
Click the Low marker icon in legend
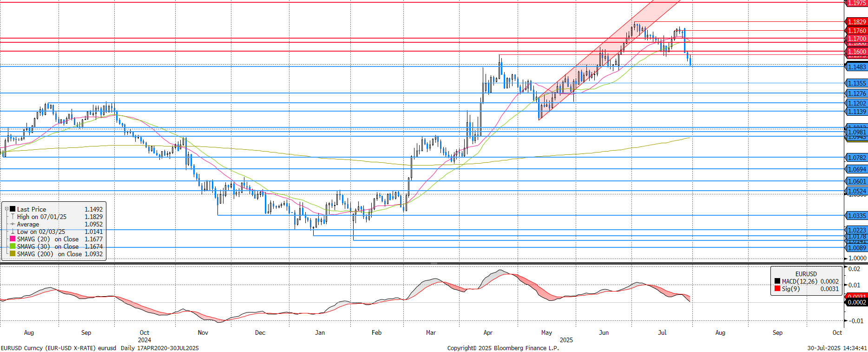coord(13,232)
